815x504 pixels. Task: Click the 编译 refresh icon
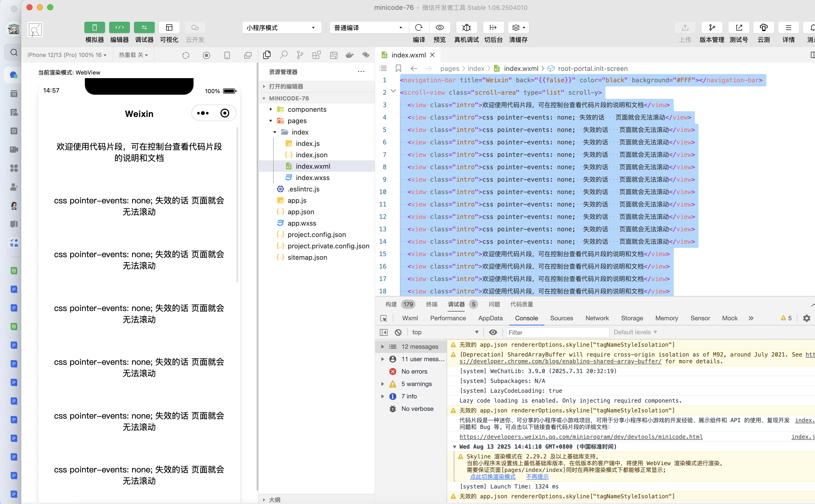[419, 28]
